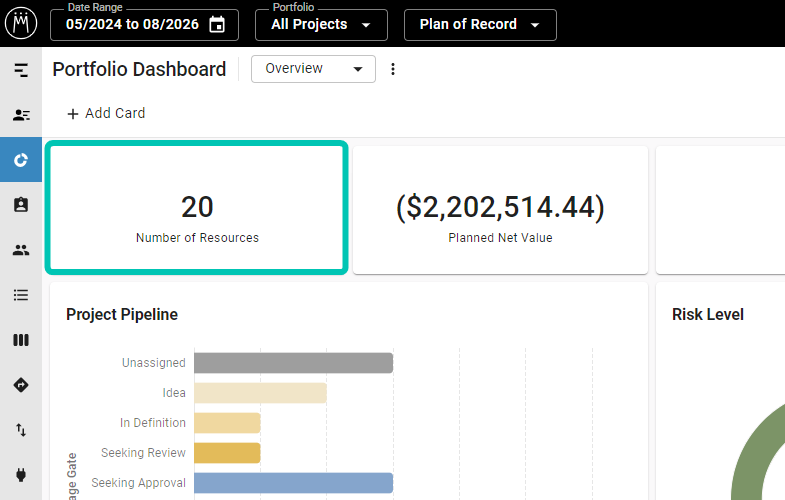The height and width of the screenshot is (500, 785).
Task: Open the three-dot dashboard options menu
Action: point(393,69)
